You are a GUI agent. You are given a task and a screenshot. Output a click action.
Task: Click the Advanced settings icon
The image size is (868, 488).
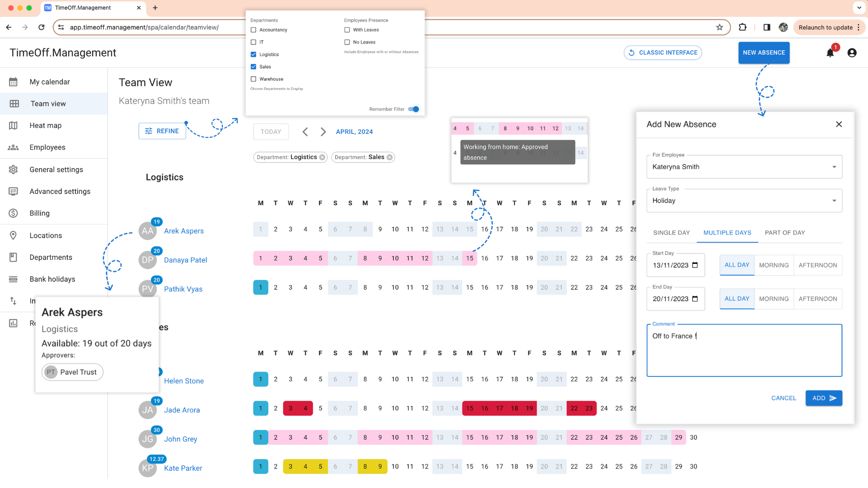pos(14,191)
